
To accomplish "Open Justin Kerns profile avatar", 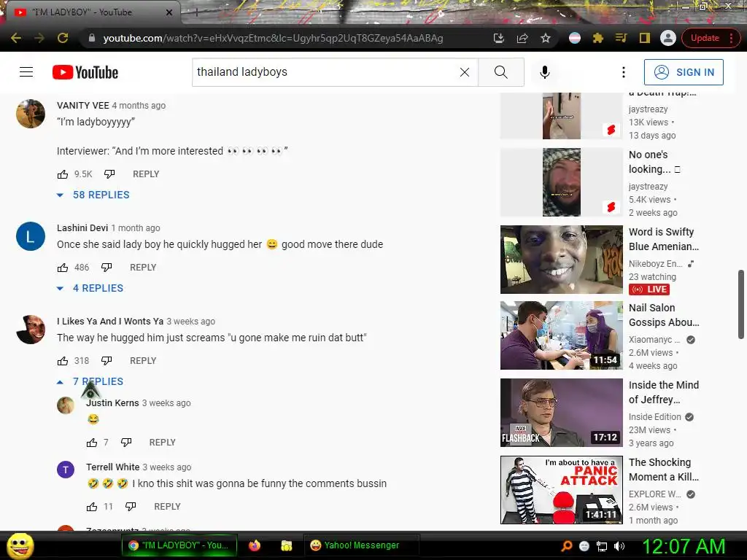I will (66, 405).
